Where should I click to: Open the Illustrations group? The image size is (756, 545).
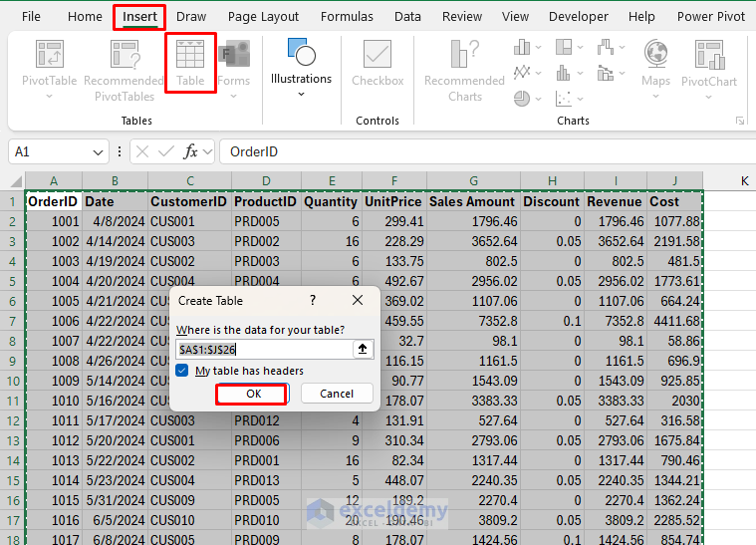click(302, 67)
